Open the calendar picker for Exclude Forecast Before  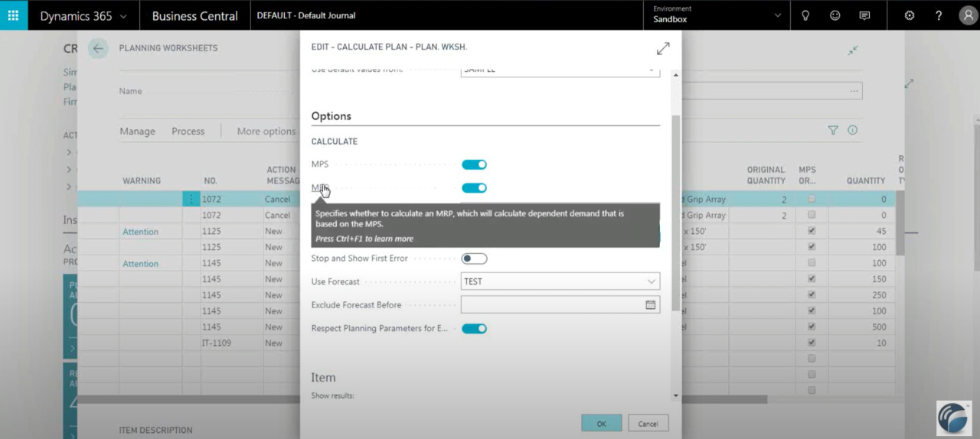point(651,304)
